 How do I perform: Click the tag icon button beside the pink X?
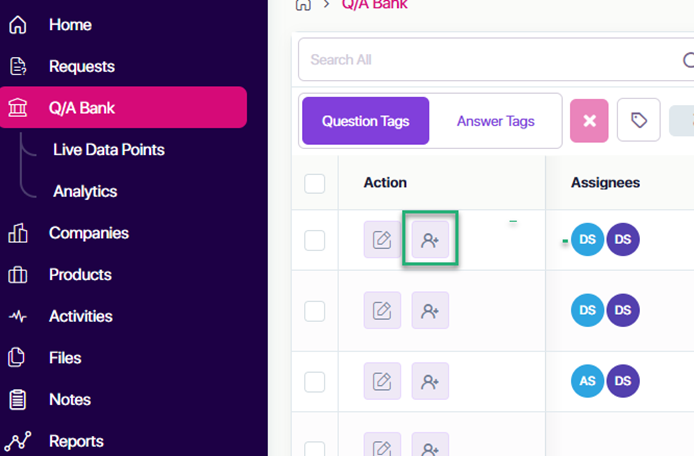pos(639,120)
